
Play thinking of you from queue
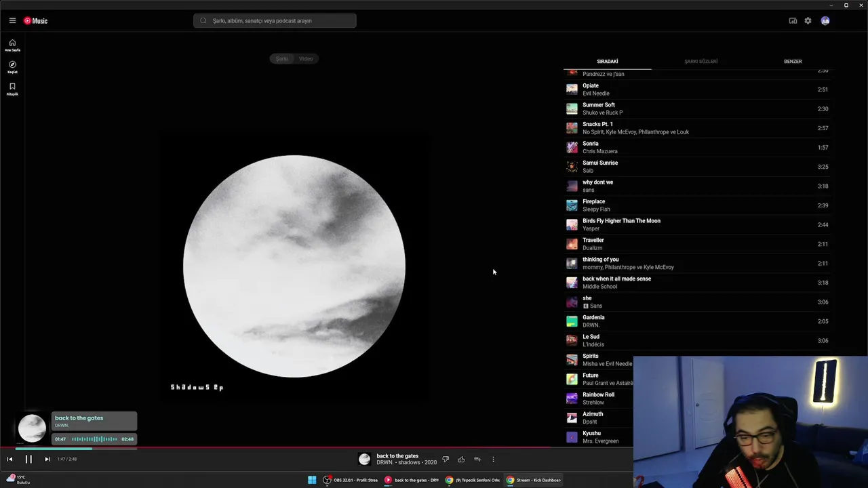coord(698,263)
